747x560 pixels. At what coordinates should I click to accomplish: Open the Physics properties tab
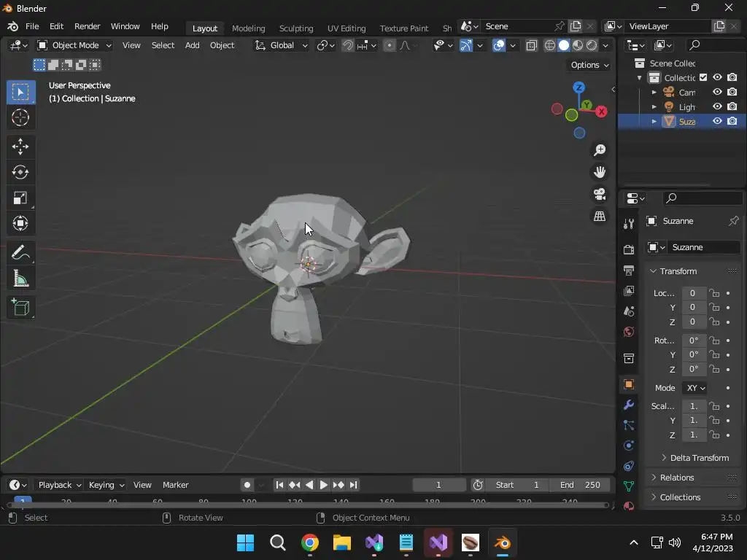[629, 446]
